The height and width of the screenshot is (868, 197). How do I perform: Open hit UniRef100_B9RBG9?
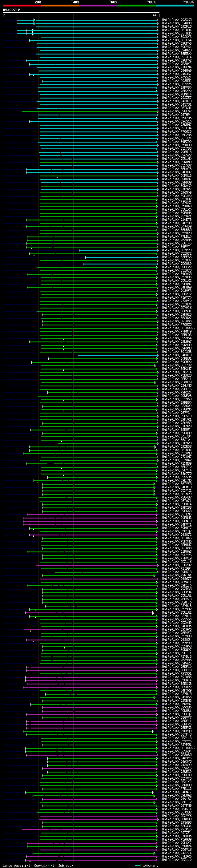coord(177,182)
